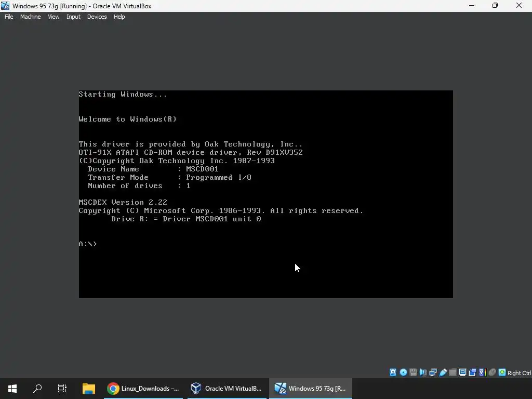Open the File menu
Image resolution: width=532 pixels, height=399 pixels.
point(9,17)
